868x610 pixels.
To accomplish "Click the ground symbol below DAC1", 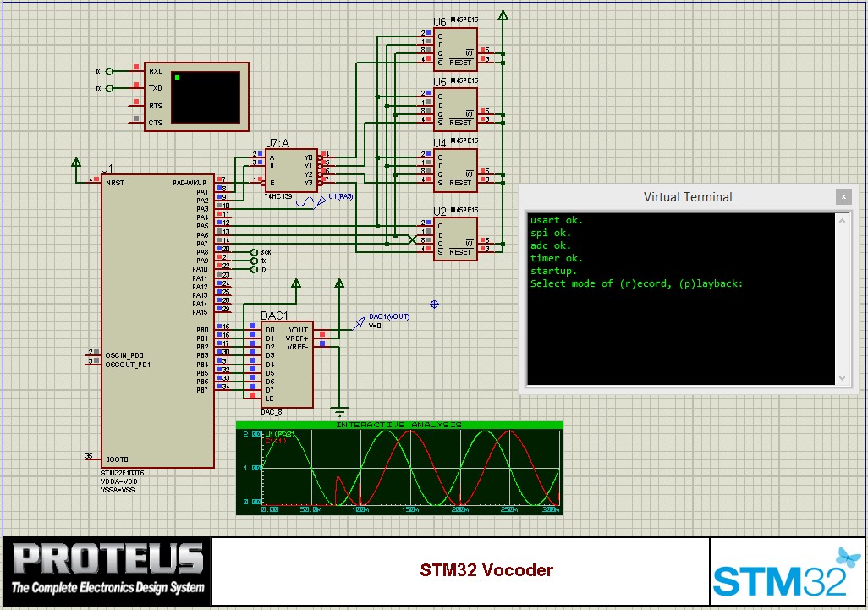I will 339,411.
